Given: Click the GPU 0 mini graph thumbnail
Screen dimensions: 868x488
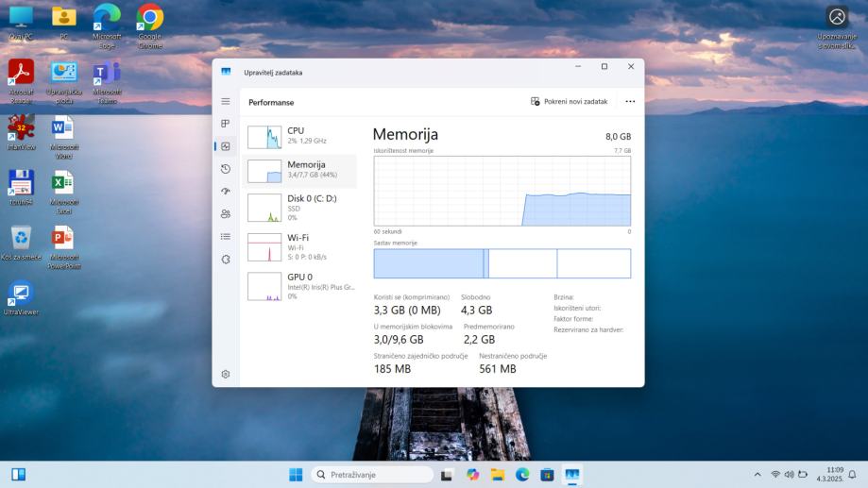Looking at the screenshot, I should [264, 287].
